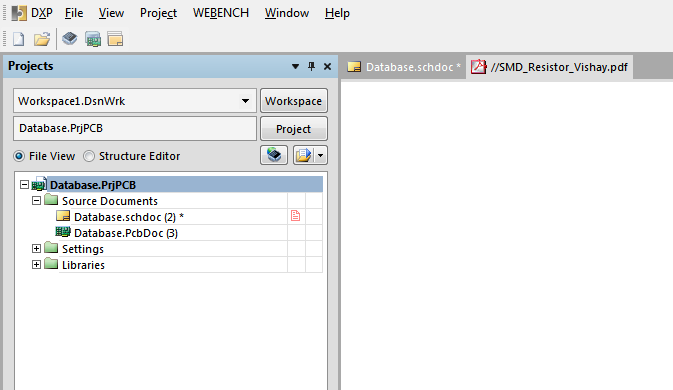Click the Projects panel title
This screenshot has width=673, height=390.
pyautogui.click(x=30, y=66)
